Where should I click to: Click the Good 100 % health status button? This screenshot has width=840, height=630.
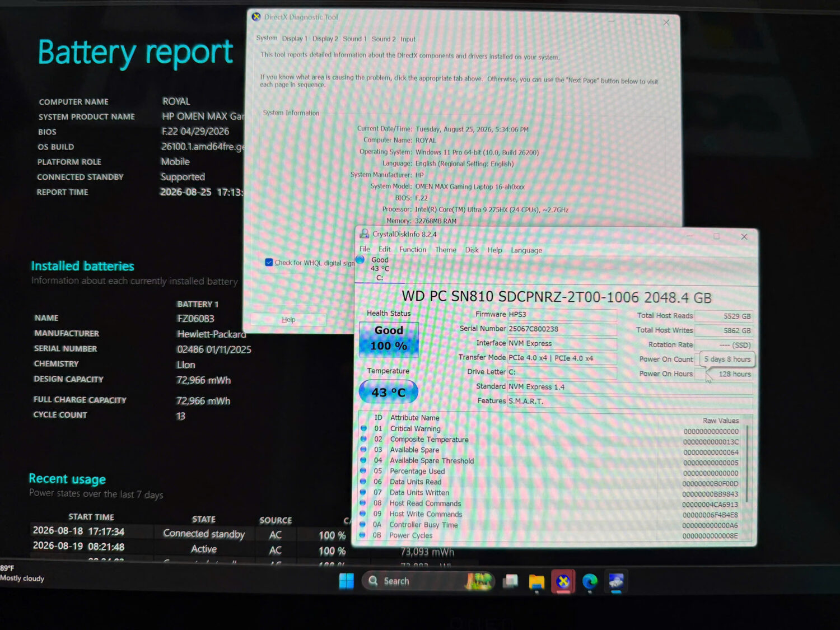point(389,338)
